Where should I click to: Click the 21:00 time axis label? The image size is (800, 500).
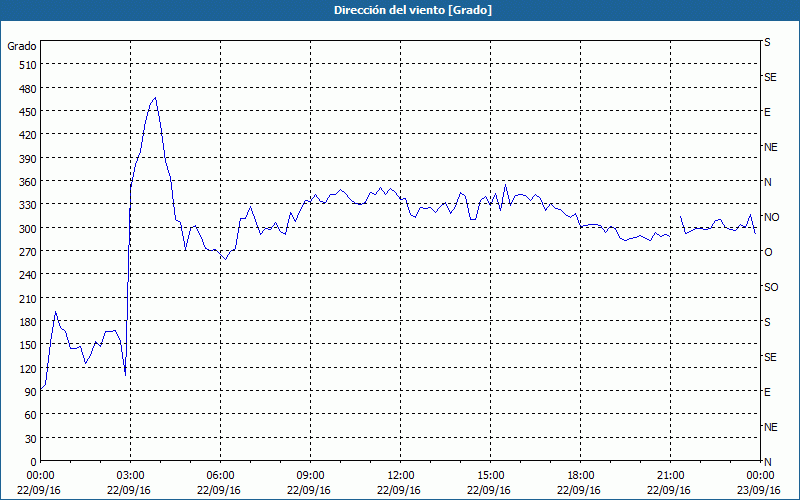670,476
